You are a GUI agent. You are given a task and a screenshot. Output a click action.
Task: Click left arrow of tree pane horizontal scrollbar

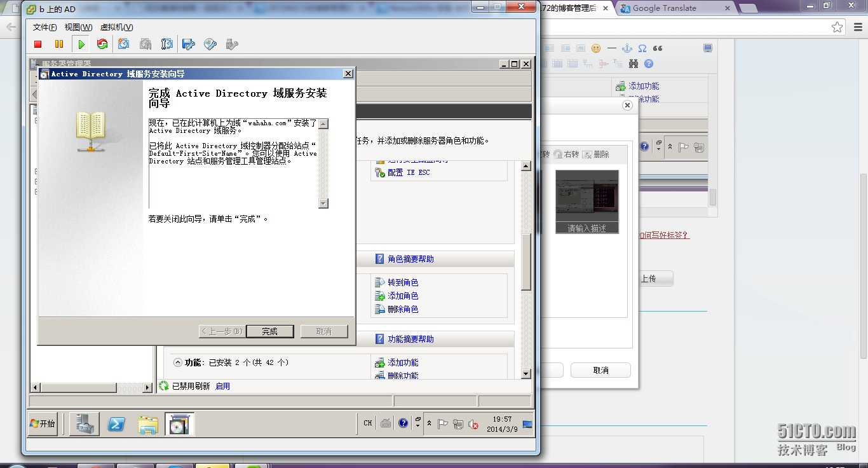click(36, 387)
